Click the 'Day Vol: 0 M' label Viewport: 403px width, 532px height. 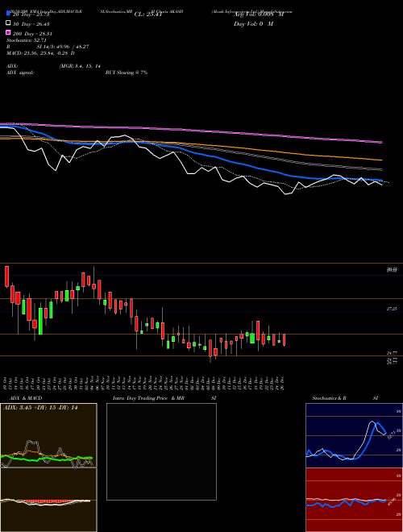click(253, 23)
